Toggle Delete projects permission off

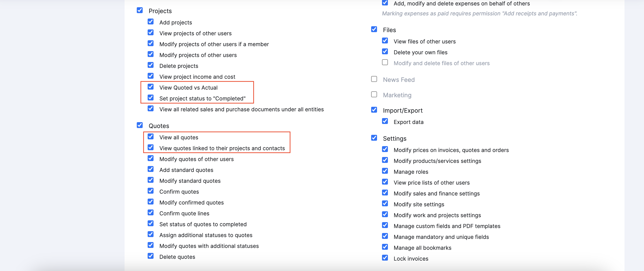click(151, 65)
